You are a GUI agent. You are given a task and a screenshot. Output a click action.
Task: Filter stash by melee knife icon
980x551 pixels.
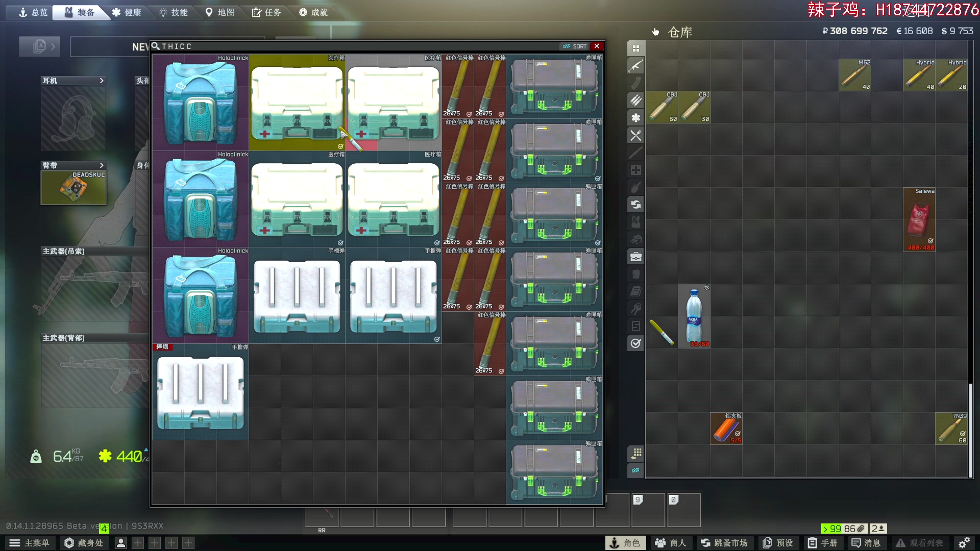tap(635, 153)
